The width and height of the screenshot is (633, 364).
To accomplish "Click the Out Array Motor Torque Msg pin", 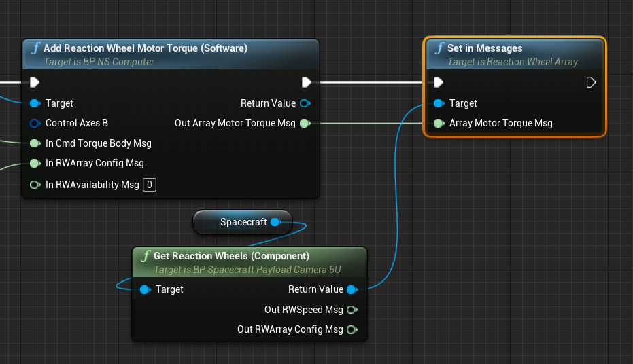I will click(305, 123).
